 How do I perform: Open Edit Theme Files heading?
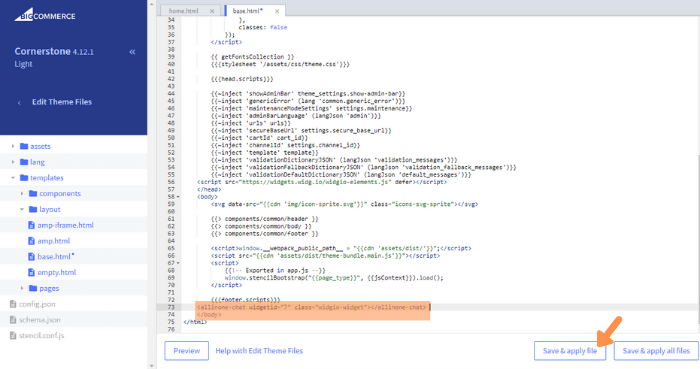pyautogui.click(x=62, y=102)
